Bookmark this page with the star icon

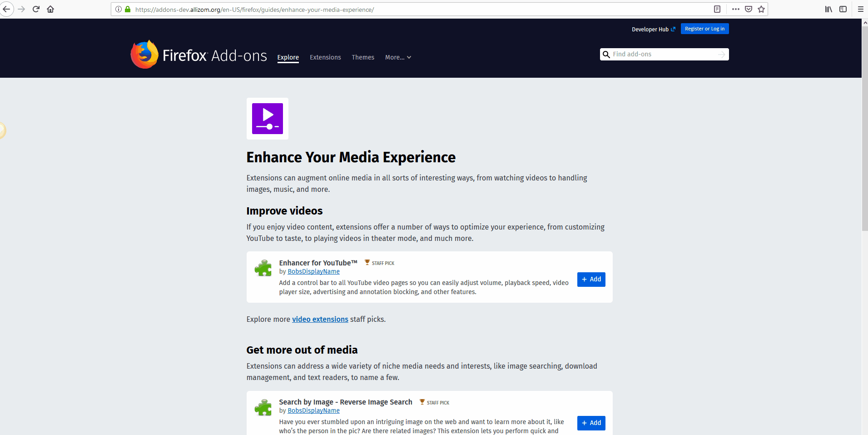click(x=761, y=9)
